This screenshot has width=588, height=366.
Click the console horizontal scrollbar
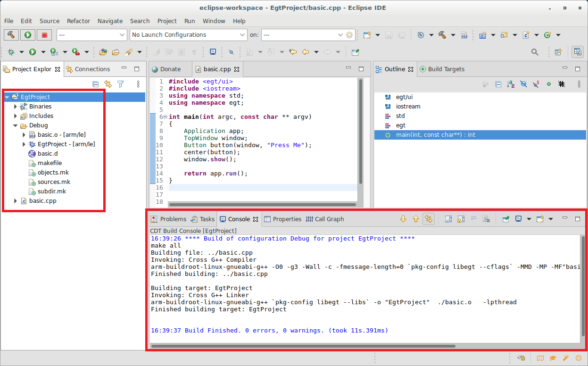coord(302,346)
